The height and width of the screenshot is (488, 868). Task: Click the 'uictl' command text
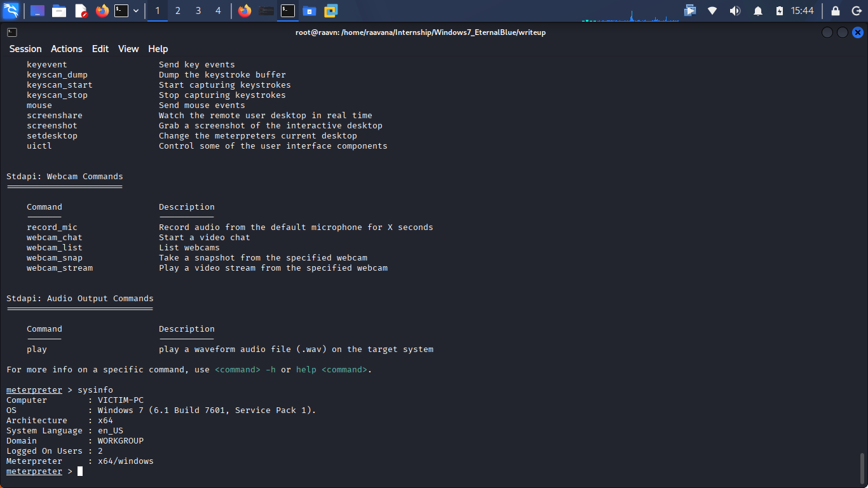(39, 146)
